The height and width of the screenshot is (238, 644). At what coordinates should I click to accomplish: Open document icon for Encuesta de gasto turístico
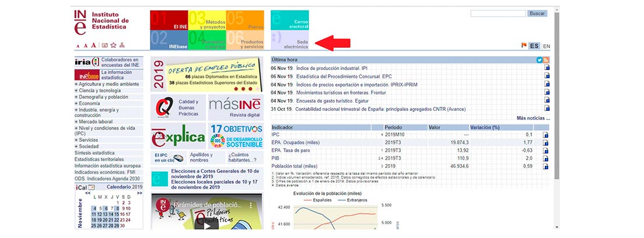click(x=547, y=100)
